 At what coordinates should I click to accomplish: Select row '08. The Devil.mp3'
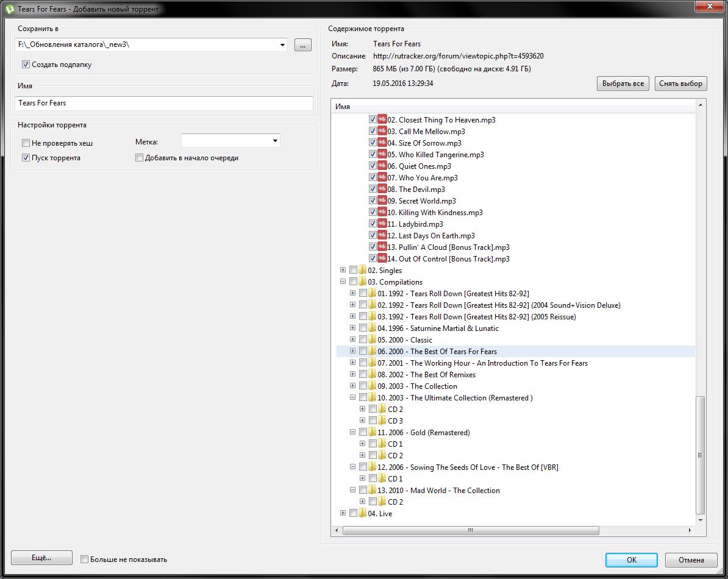[416, 190]
